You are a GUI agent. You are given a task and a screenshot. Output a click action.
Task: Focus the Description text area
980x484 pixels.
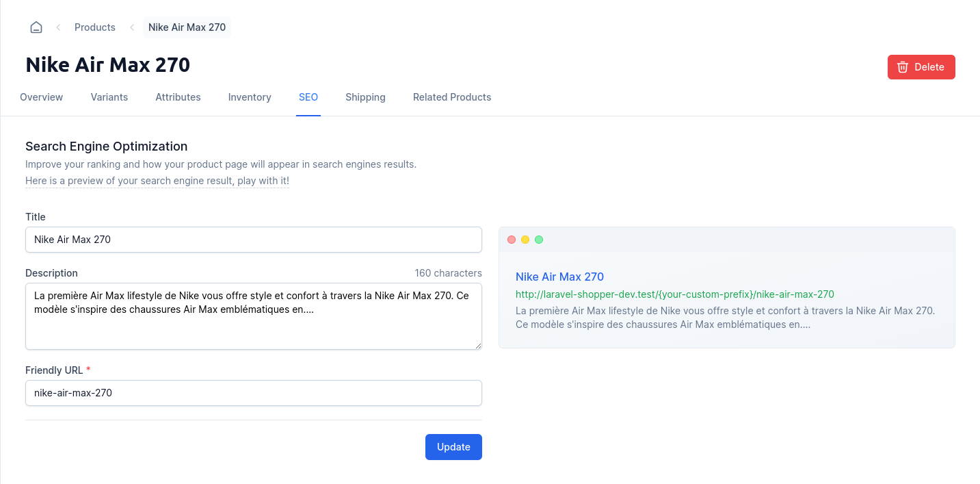tap(254, 325)
